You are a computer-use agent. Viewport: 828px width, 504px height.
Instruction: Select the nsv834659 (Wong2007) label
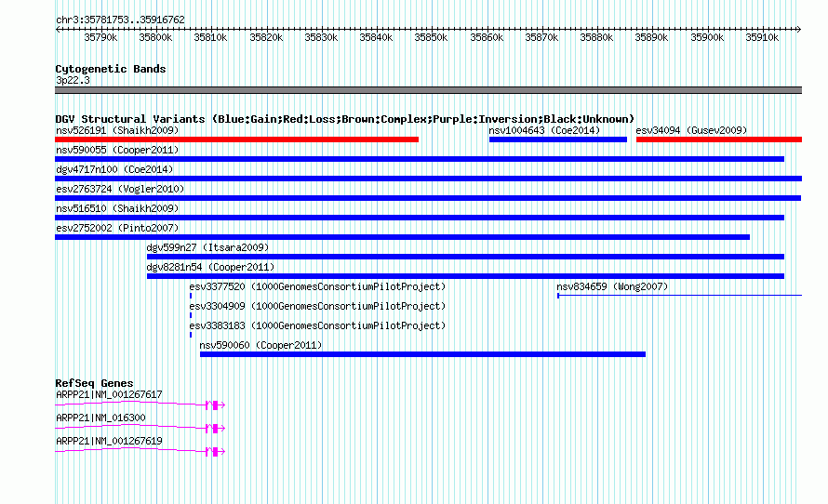612,286
